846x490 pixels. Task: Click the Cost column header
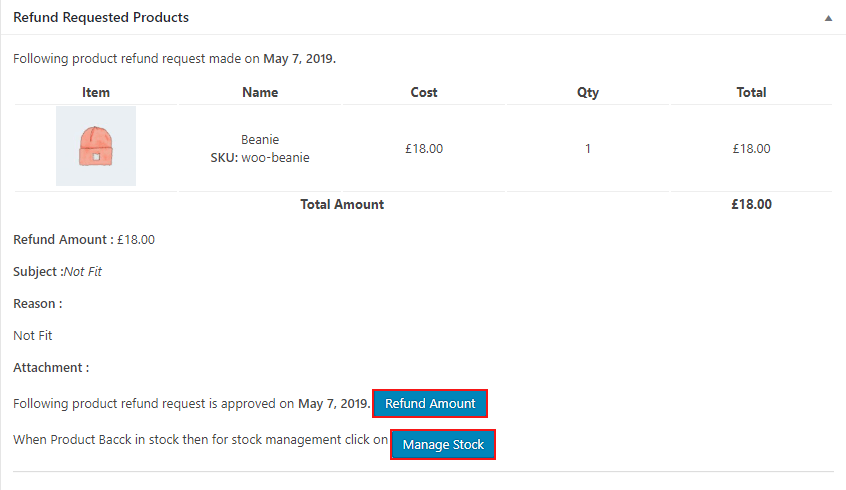pos(424,92)
